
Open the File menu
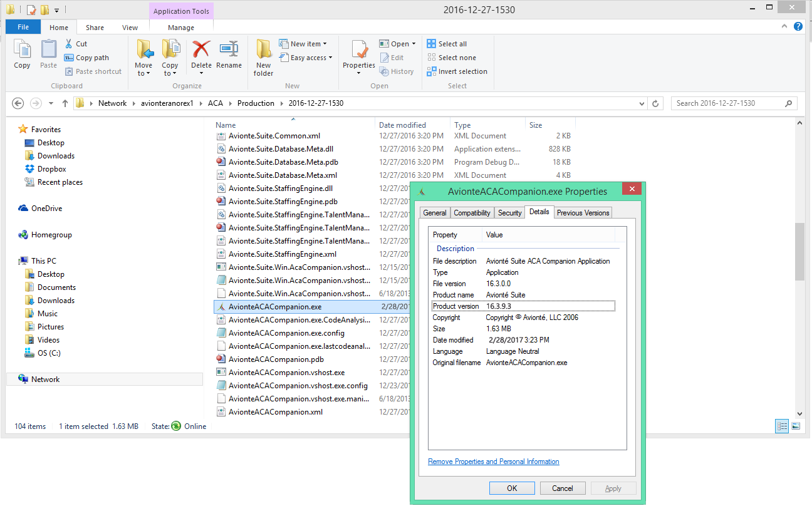23,27
